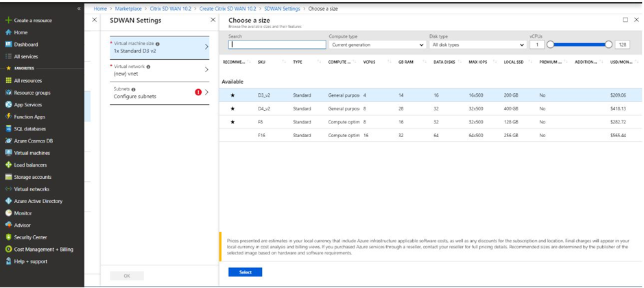Click the Home icon in sidebar
Screen dimensions: 644x288
pos(8,32)
